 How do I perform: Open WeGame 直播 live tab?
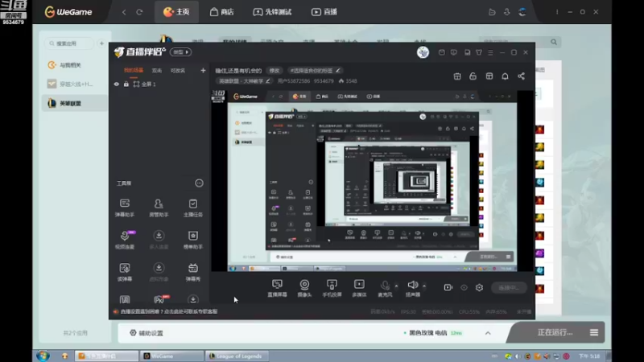[x=324, y=12]
